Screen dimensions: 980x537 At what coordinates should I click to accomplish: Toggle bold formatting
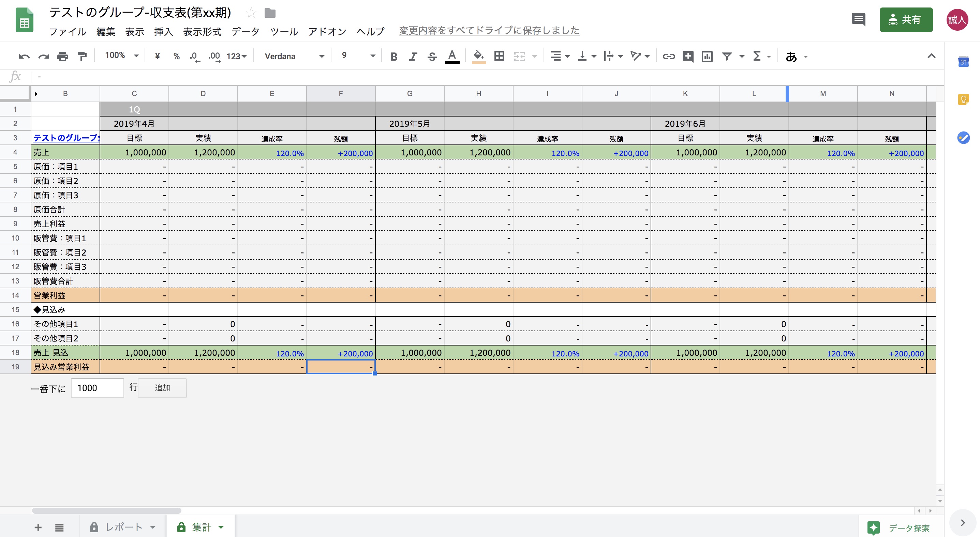(394, 57)
